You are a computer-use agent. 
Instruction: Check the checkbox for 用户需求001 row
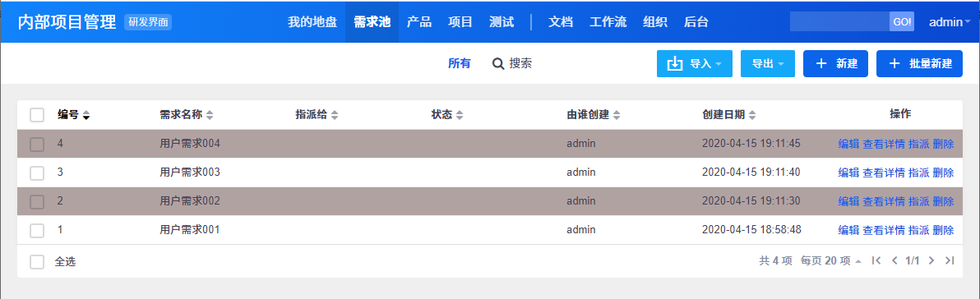click(x=37, y=230)
